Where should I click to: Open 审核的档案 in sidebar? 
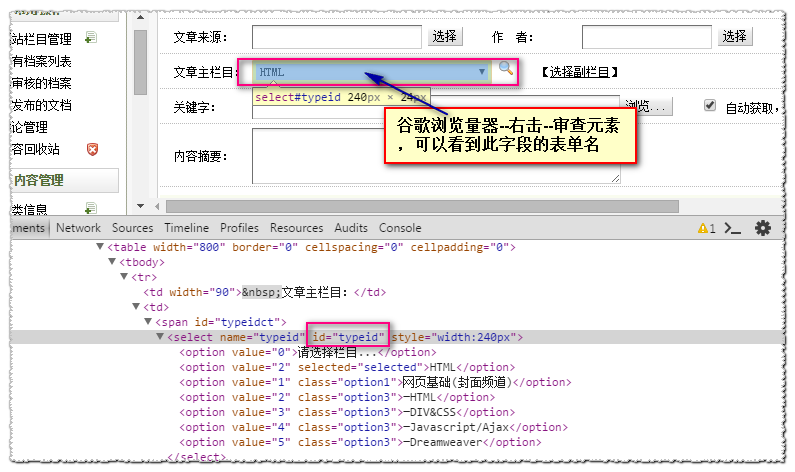tap(42, 83)
